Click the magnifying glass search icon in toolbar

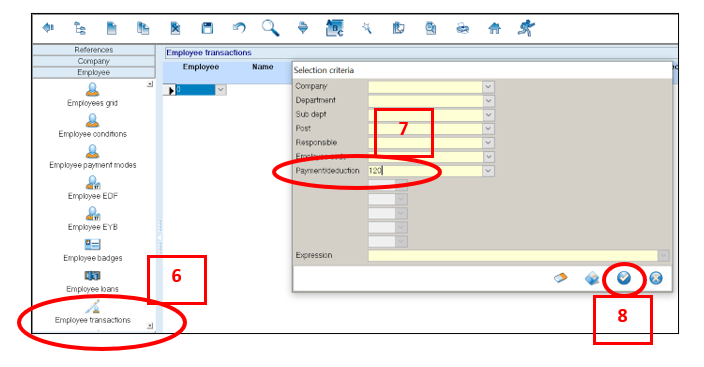[x=270, y=28]
